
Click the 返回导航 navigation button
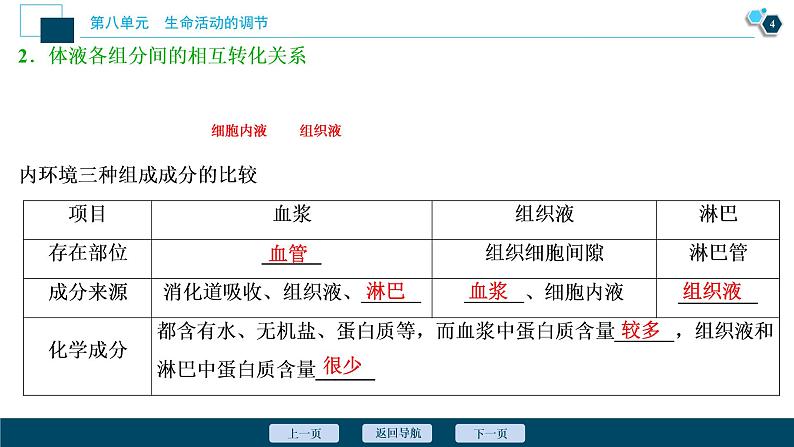(397, 433)
